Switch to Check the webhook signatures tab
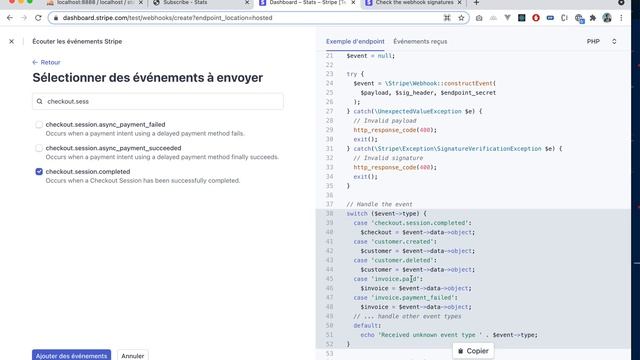This screenshot has height=360, width=640. (413, 3)
